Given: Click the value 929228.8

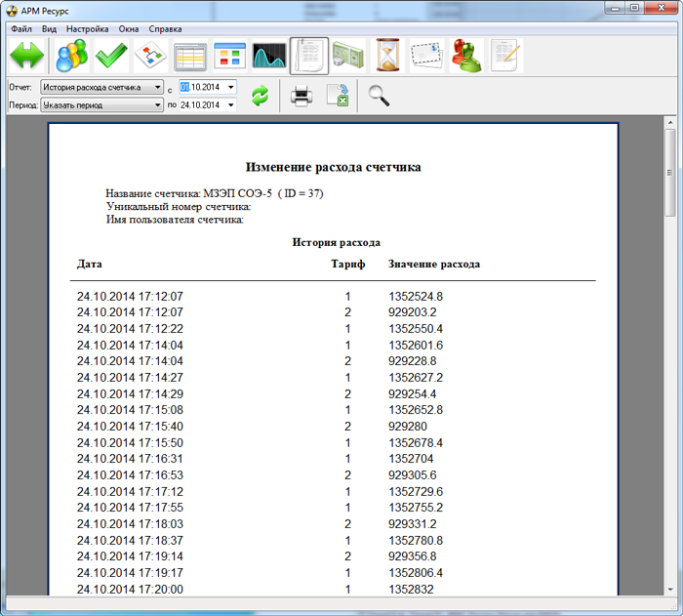Looking at the screenshot, I should [412, 361].
